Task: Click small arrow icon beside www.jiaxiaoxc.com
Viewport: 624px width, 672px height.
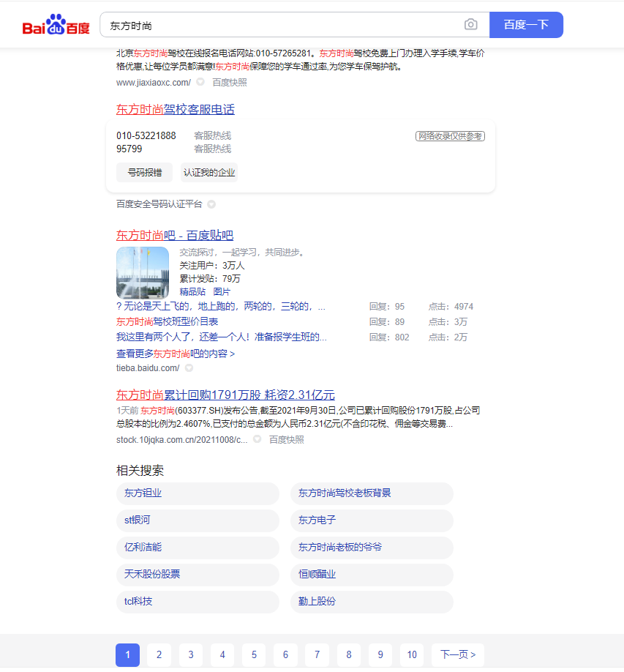Action: click(x=200, y=83)
